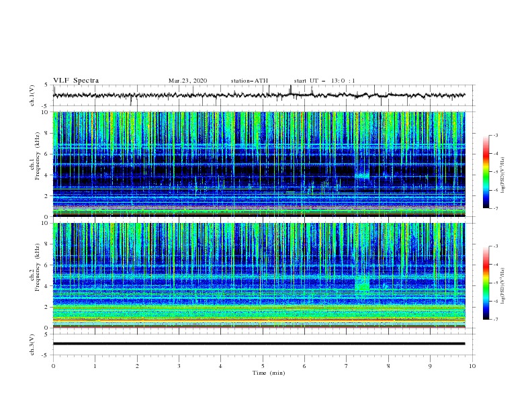Click the ch.1 voltage waveform trace
Viewport: 532px width, 411px height.
[259, 95]
